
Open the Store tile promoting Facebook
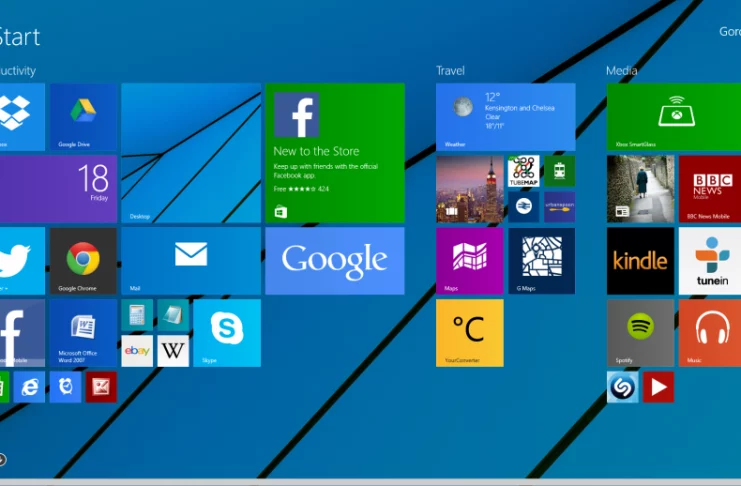(x=335, y=153)
